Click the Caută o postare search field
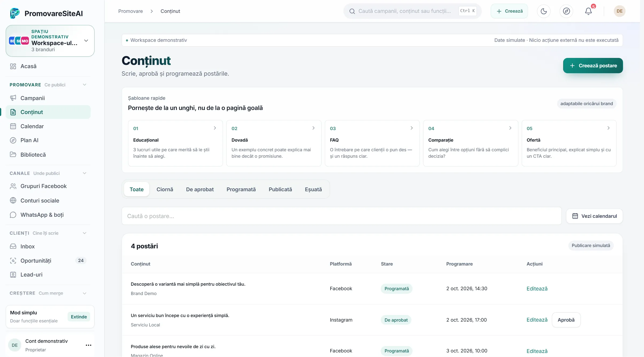This screenshot has height=357, width=644. pos(342,216)
